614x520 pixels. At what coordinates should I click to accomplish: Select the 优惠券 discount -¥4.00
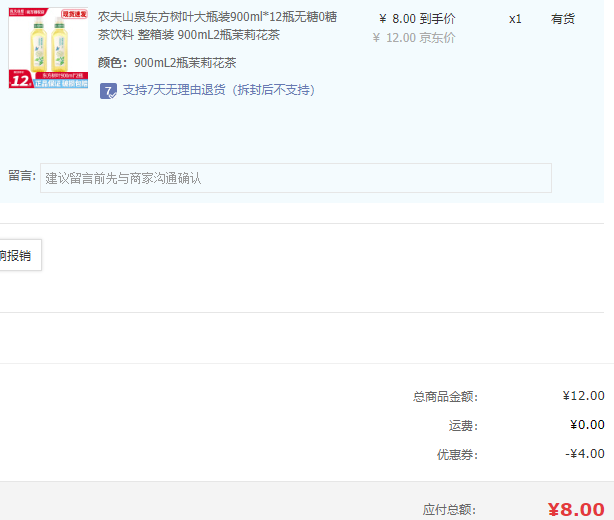tap(585, 454)
